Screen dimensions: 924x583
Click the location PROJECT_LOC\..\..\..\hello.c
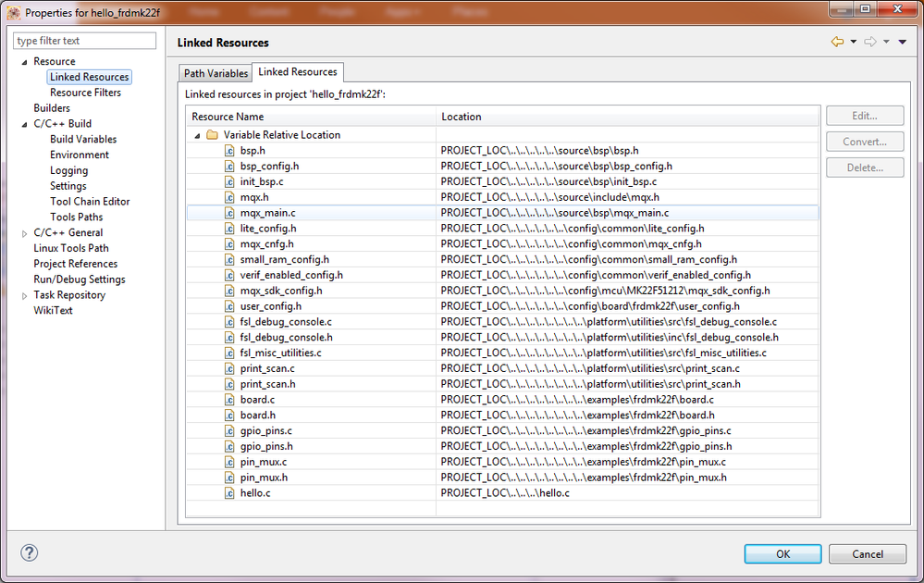[505, 493]
